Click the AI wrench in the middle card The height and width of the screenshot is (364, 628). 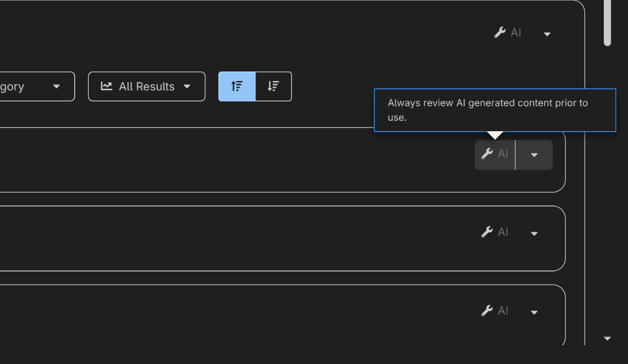click(x=495, y=232)
